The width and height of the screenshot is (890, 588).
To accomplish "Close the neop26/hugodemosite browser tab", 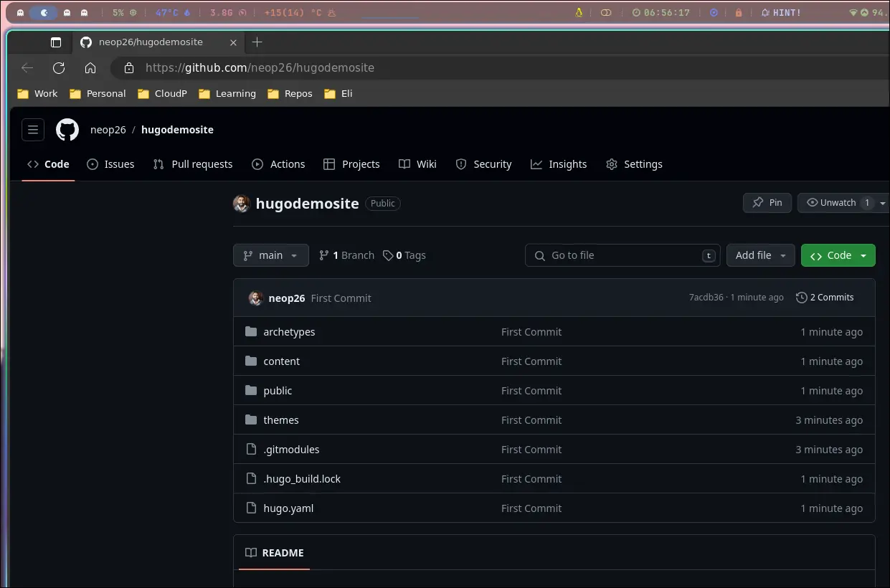I will tap(233, 42).
